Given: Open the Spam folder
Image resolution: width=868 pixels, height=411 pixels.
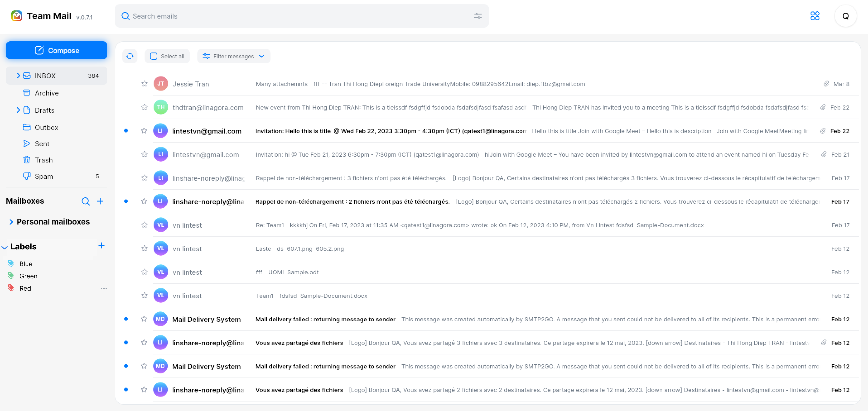Looking at the screenshot, I should click(x=57, y=176).
